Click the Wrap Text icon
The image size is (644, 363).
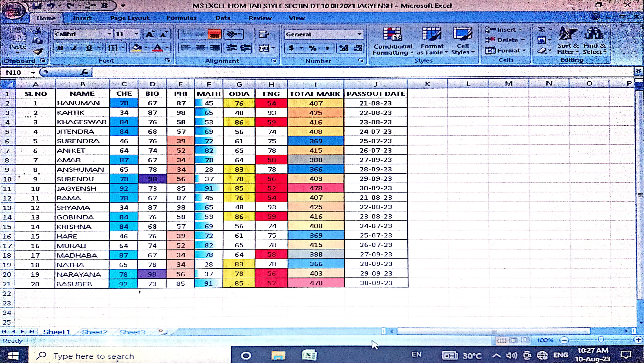(264, 34)
